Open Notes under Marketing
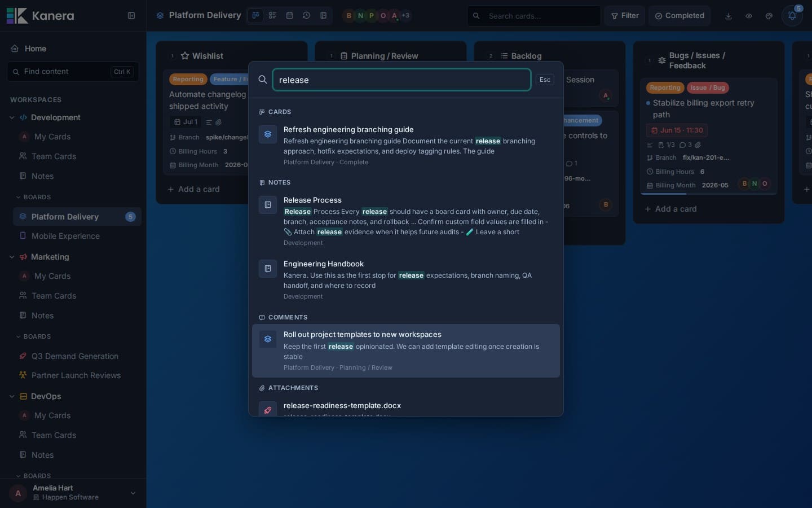The width and height of the screenshot is (812, 508). [77, 316]
